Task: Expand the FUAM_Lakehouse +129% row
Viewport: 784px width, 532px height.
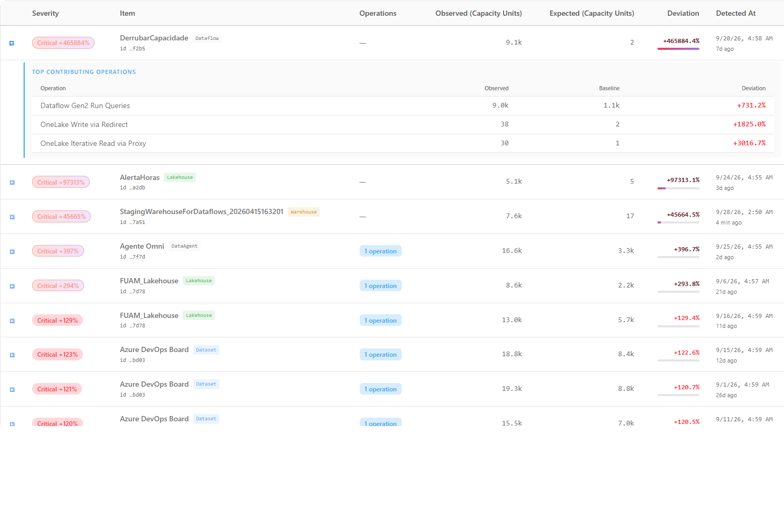Action: click(x=12, y=321)
